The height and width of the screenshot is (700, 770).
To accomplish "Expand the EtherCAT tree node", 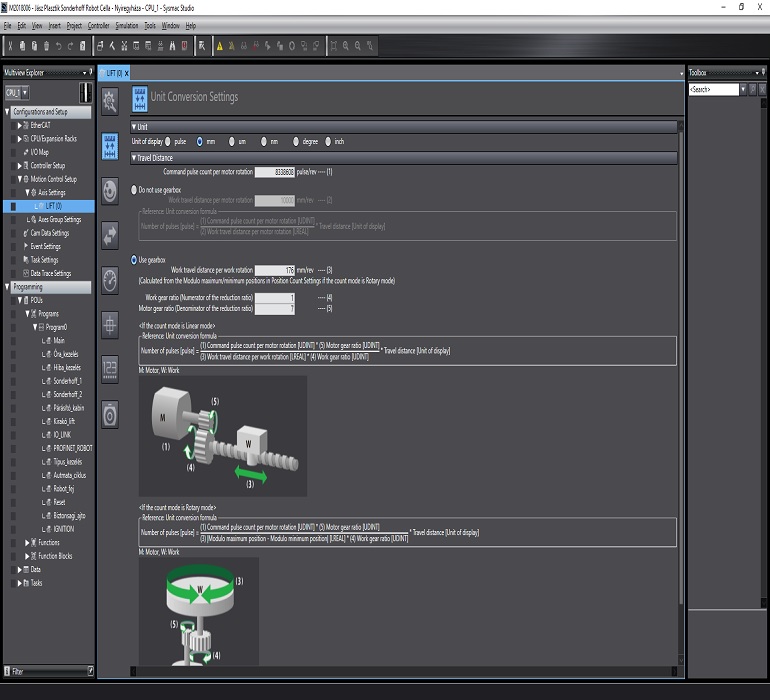I will pyautogui.click(x=19, y=126).
